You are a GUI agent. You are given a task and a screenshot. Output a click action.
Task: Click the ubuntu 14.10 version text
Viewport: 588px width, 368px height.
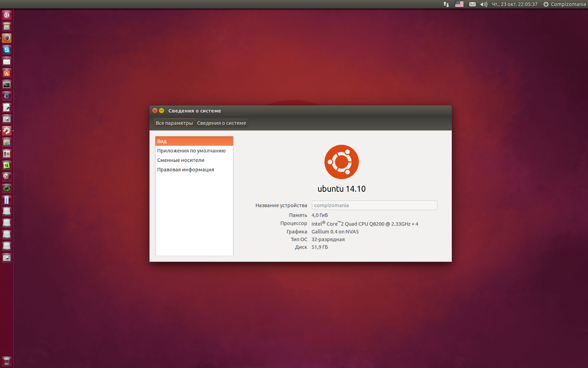tap(341, 189)
